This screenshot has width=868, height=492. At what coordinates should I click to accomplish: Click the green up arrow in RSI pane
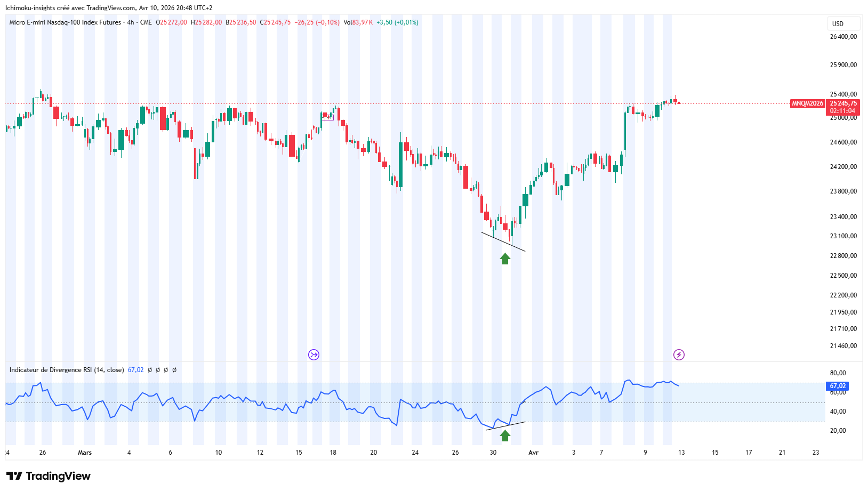[505, 435]
